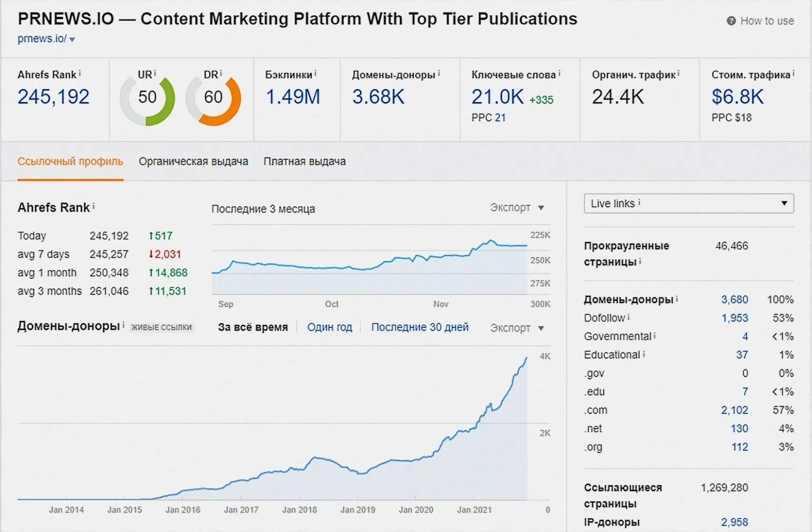Select the Последние 30 дней time range
The image size is (812, 532).
(x=420, y=327)
